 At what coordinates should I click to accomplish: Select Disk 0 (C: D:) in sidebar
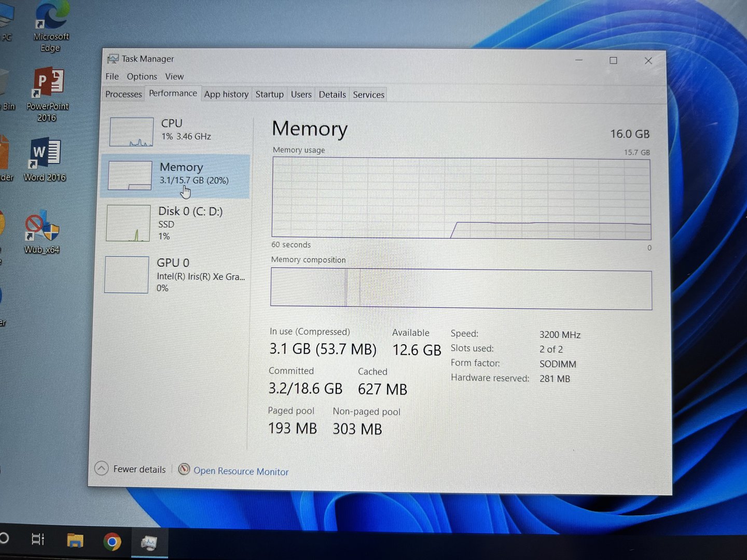point(190,212)
